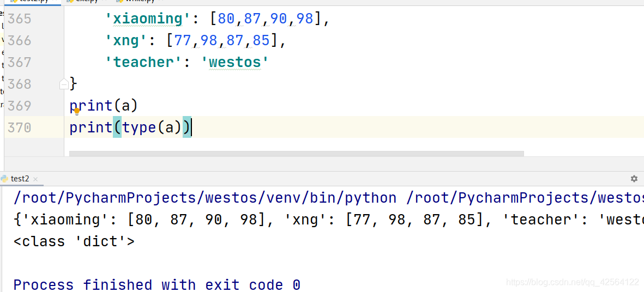This screenshot has width=644, height=292.
Task: Click the yellow intention lightbulb icon
Action: click(x=76, y=111)
